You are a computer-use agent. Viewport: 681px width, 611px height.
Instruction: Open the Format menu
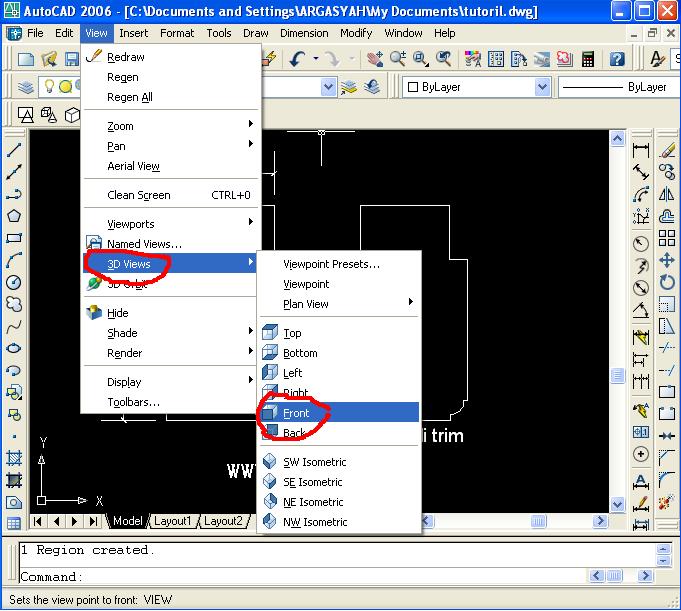(x=177, y=33)
